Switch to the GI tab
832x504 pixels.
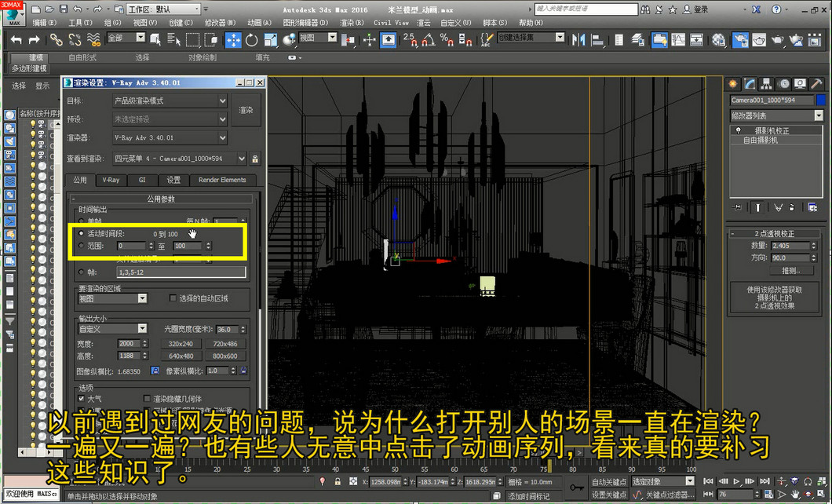[x=141, y=180]
